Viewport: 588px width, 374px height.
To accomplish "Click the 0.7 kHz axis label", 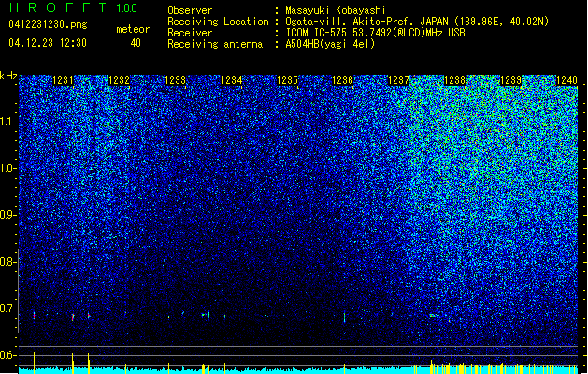I will [8, 309].
